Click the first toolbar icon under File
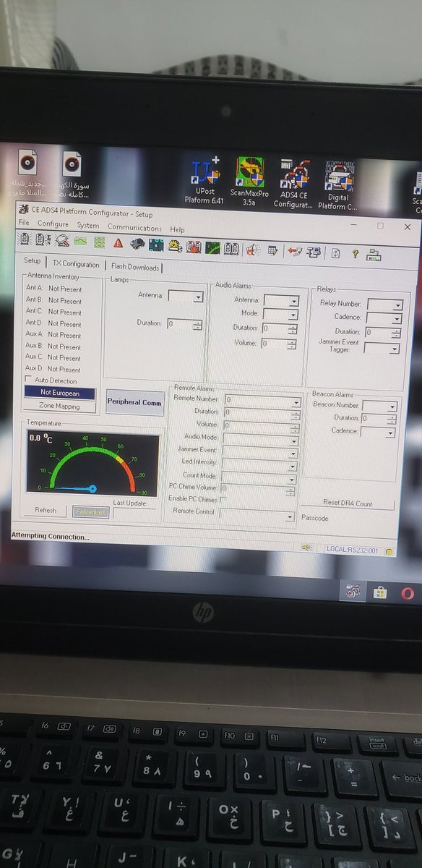422x868 pixels. pos(23,239)
